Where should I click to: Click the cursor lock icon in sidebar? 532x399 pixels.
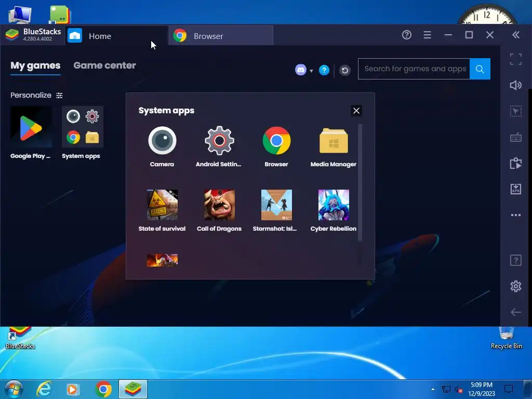516,111
